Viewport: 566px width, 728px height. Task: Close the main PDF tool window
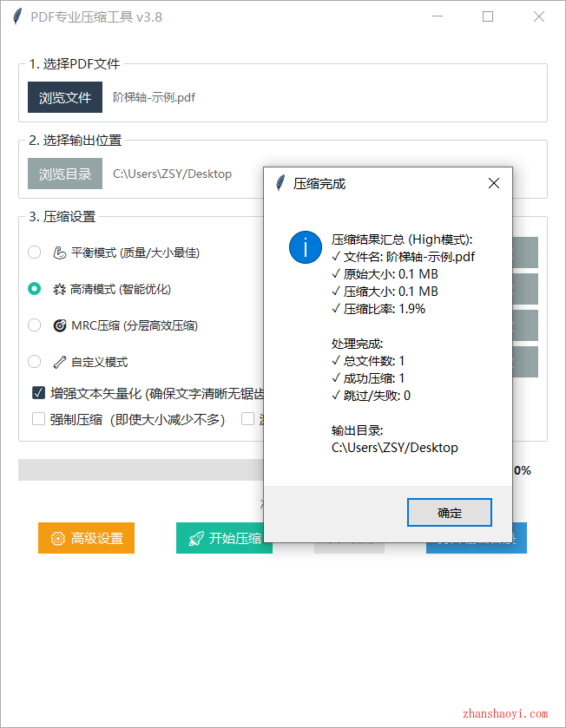539,16
